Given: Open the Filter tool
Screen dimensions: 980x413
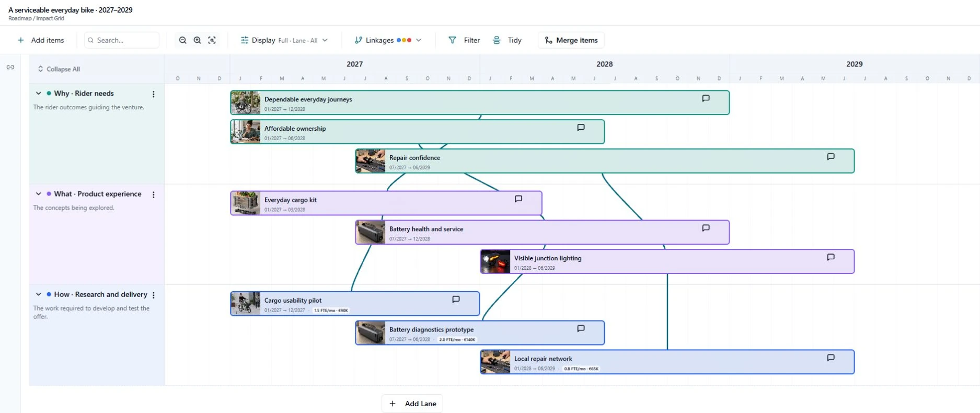Looking at the screenshot, I should (464, 40).
